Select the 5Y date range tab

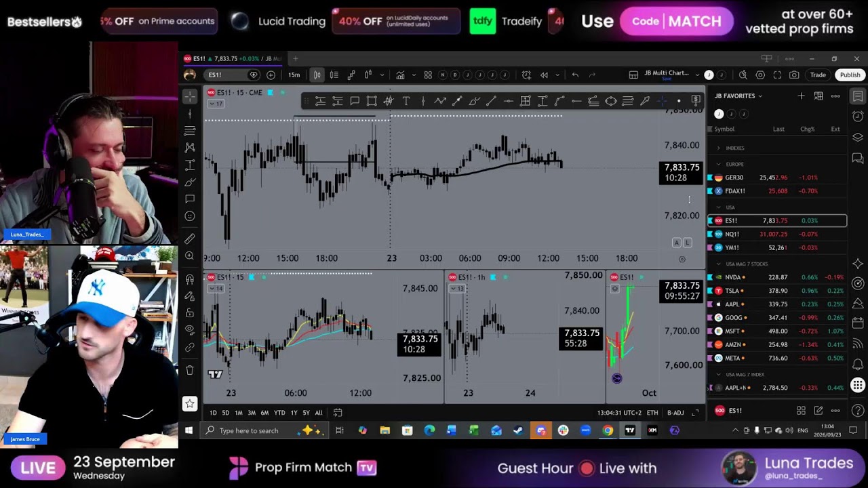pyautogui.click(x=306, y=413)
